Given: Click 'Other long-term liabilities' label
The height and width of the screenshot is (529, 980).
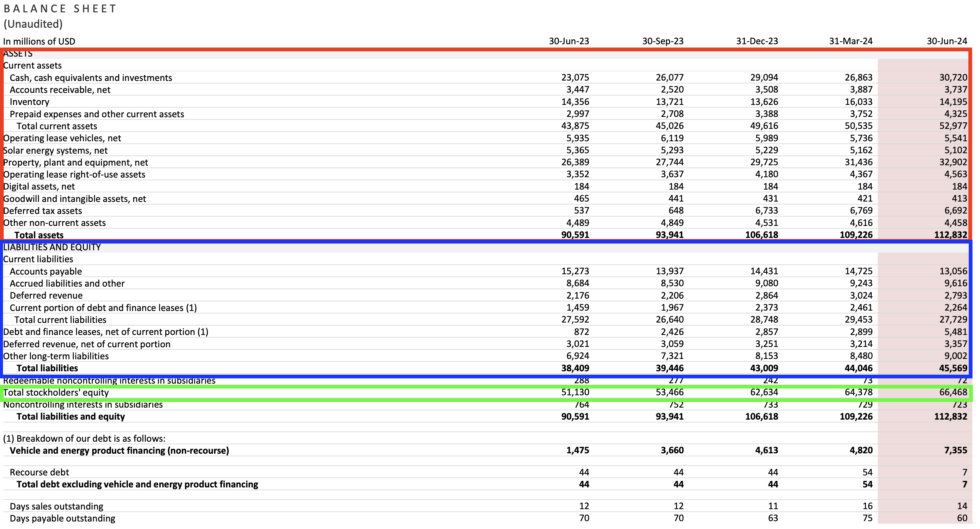Looking at the screenshot, I should (x=56, y=356).
